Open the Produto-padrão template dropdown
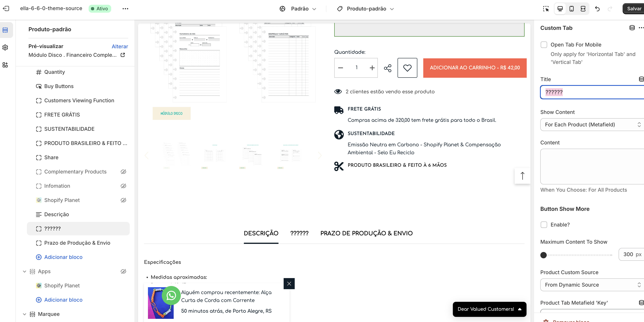The width and height of the screenshot is (644, 322). (367, 9)
